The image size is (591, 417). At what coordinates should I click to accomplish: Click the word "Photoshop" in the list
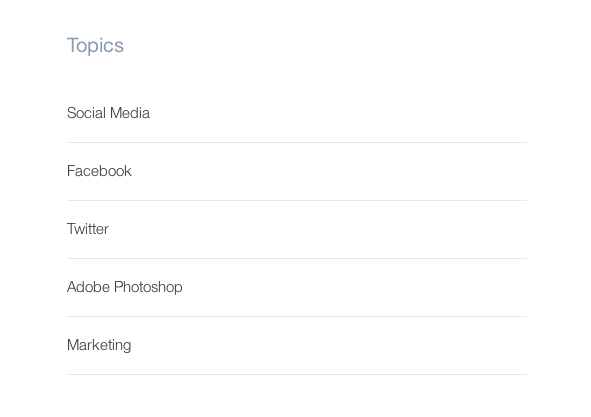coord(149,288)
